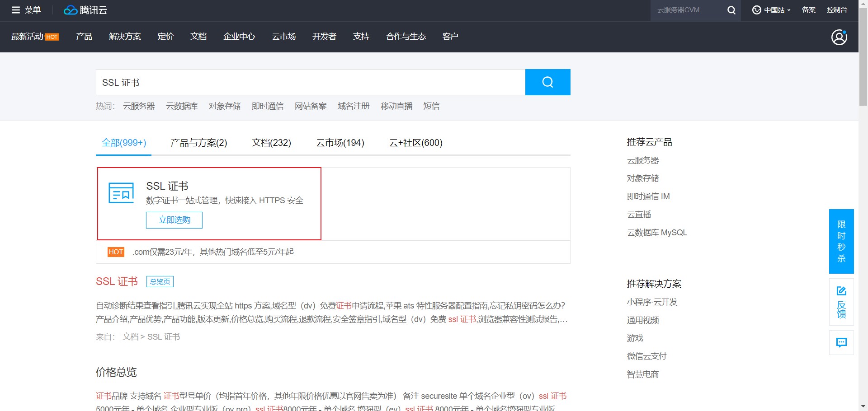Open the 企业中心 menu
This screenshot has width=868, height=411.
pyautogui.click(x=239, y=37)
